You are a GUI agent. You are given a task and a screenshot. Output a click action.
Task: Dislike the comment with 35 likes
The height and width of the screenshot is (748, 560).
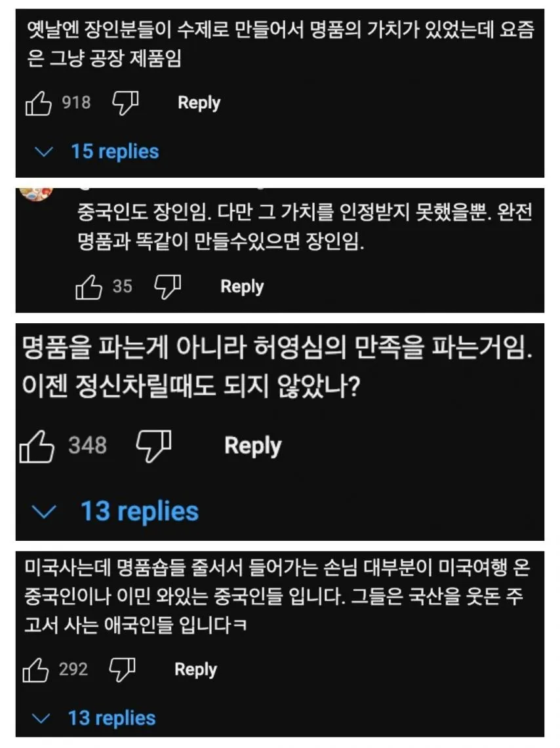tap(167, 286)
